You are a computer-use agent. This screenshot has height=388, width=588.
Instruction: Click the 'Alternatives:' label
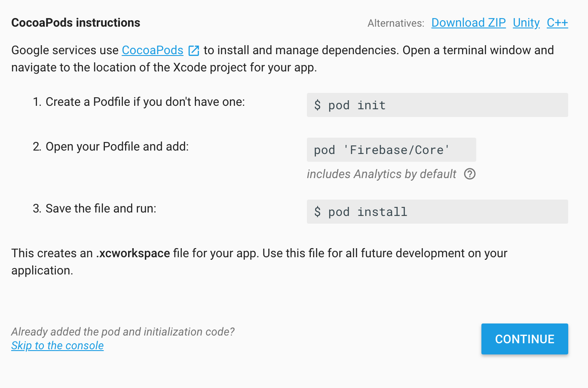click(396, 23)
